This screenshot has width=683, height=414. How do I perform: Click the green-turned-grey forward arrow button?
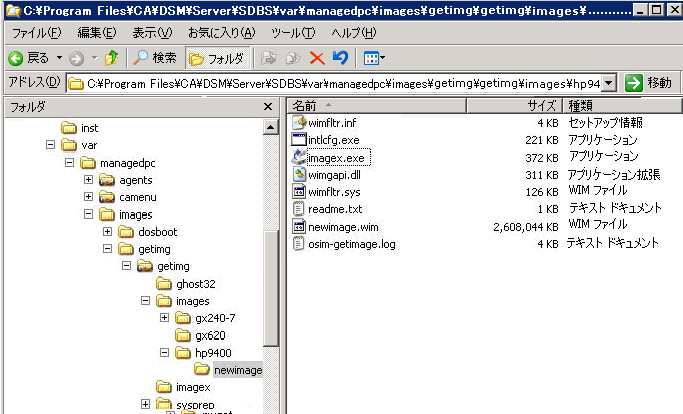pos(77,58)
